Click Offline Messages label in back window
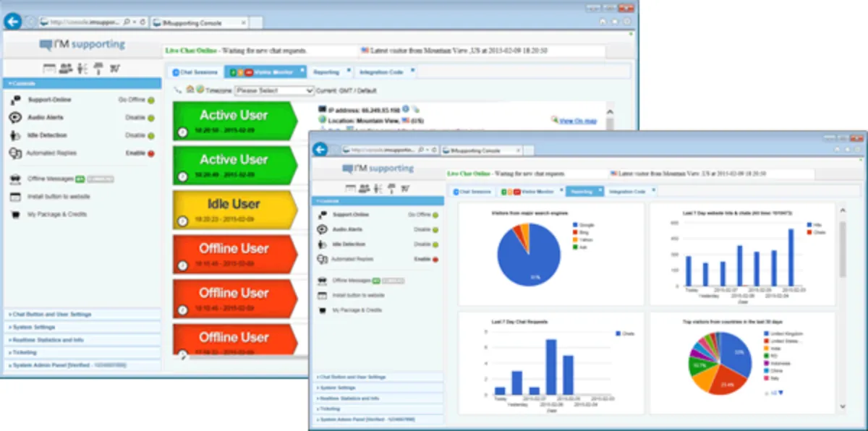The width and height of the screenshot is (868, 431). [x=51, y=179]
